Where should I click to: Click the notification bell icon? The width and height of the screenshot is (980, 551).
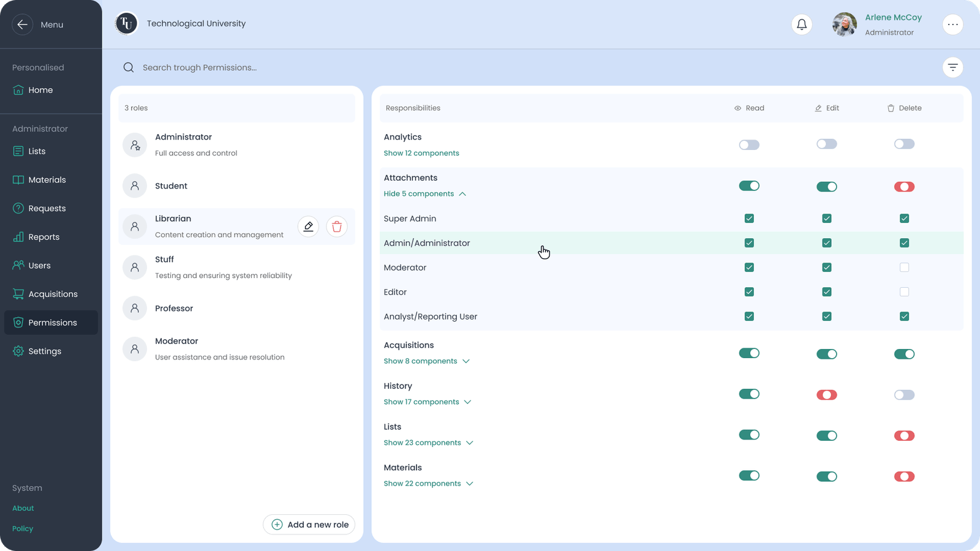click(x=802, y=24)
